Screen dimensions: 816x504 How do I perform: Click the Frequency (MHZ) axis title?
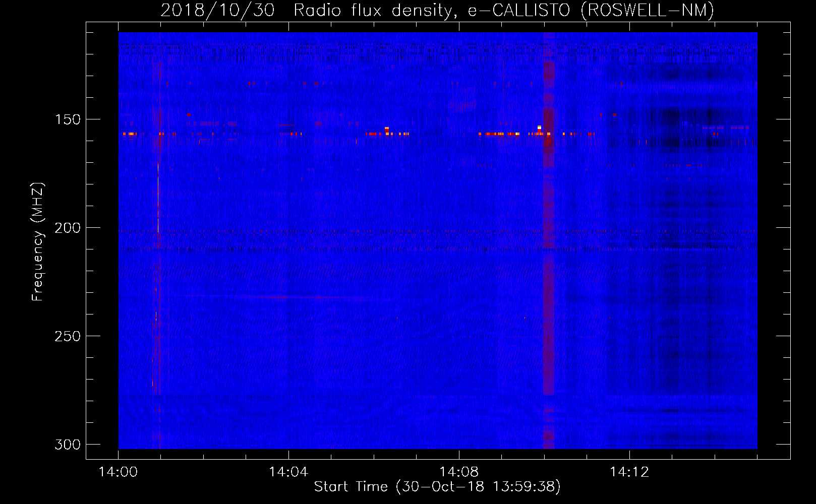pyautogui.click(x=38, y=241)
